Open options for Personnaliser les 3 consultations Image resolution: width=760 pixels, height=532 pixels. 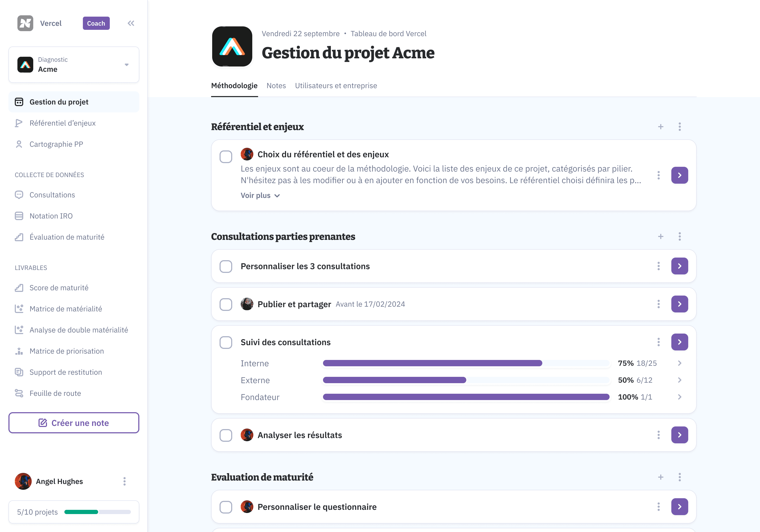(659, 266)
